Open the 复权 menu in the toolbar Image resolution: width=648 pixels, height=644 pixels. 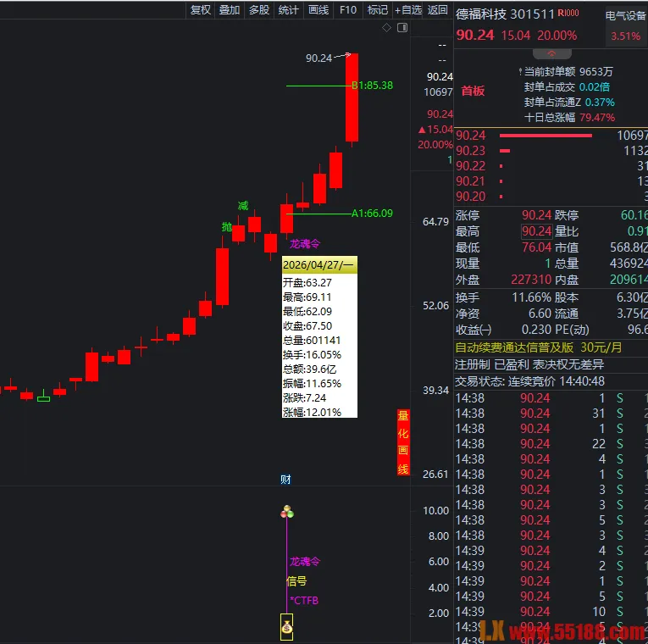tap(201, 9)
